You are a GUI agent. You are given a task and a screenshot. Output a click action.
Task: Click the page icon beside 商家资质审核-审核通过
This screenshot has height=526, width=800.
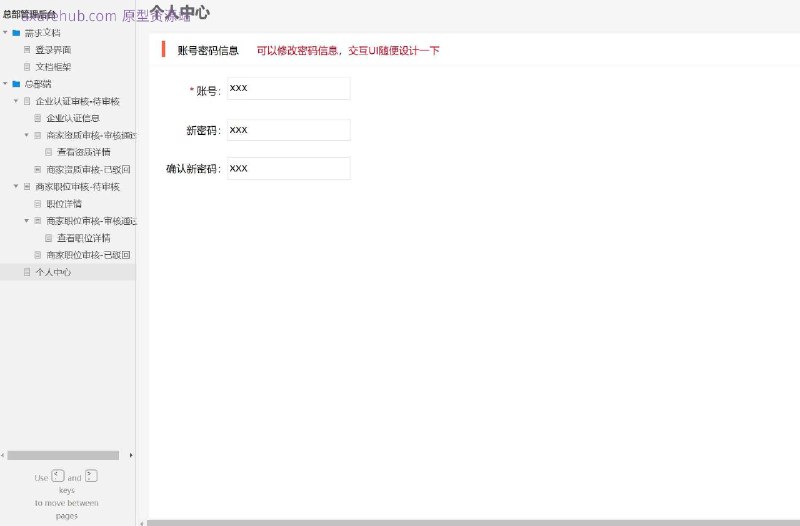(x=38, y=135)
